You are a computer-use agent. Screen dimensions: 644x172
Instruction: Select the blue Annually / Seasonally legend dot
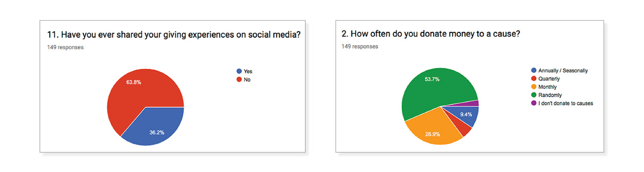coord(534,71)
